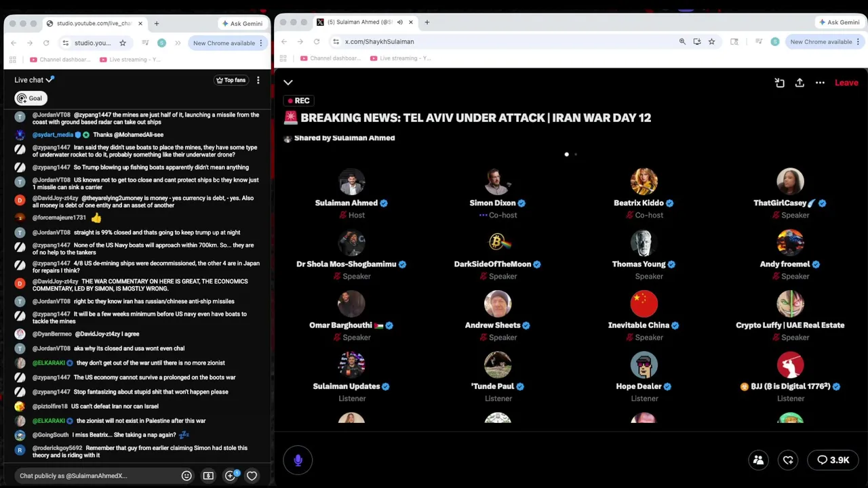The image size is (868, 488).
Task: Send heart reaction in Live chat
Action: click(x=252, y=476)
